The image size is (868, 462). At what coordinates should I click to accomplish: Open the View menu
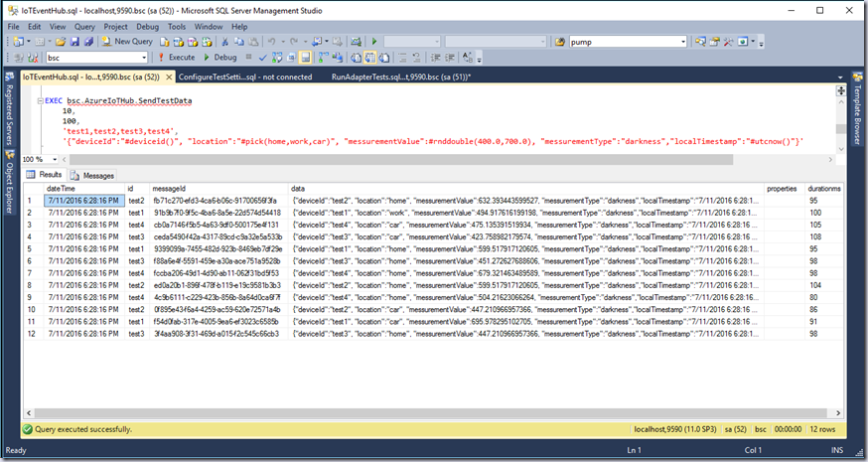[58, 26]
